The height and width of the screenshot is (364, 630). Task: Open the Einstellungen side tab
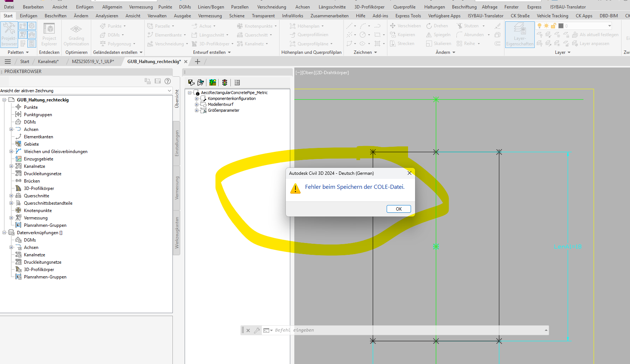(x=177, y=143)
